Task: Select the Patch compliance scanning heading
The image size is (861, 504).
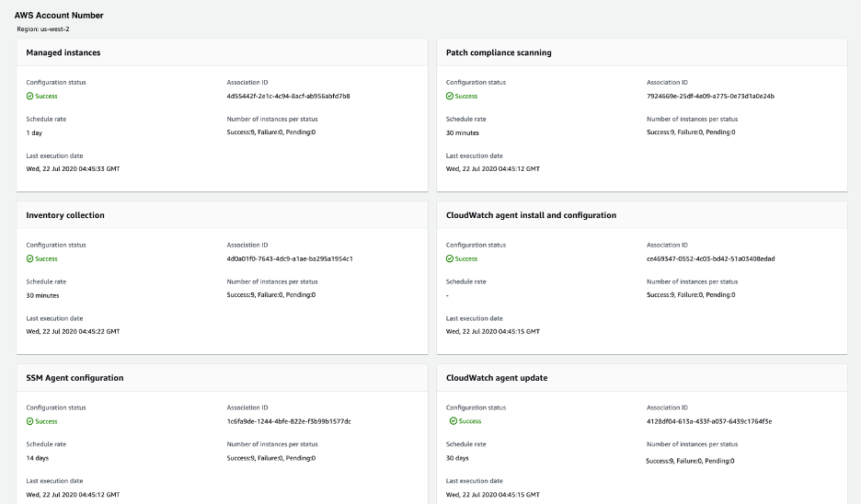Action: point(499,52)
